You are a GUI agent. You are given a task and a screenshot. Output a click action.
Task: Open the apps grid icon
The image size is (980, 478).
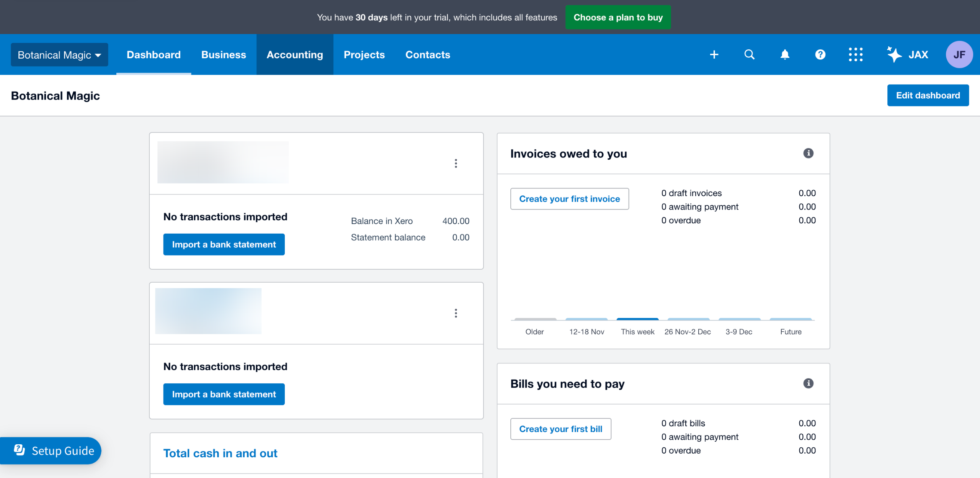coord(856,55)
